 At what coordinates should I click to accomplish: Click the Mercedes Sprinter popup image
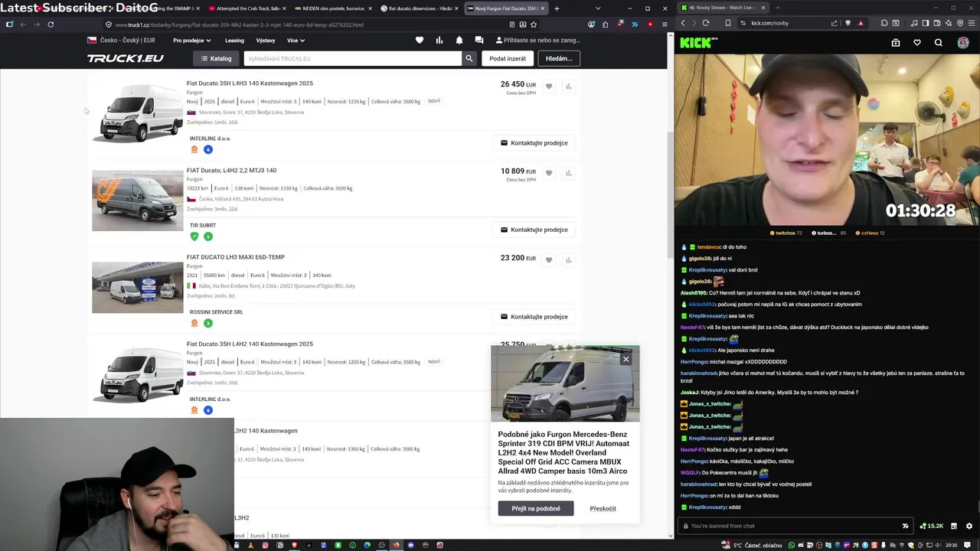[x=565, y=383]
